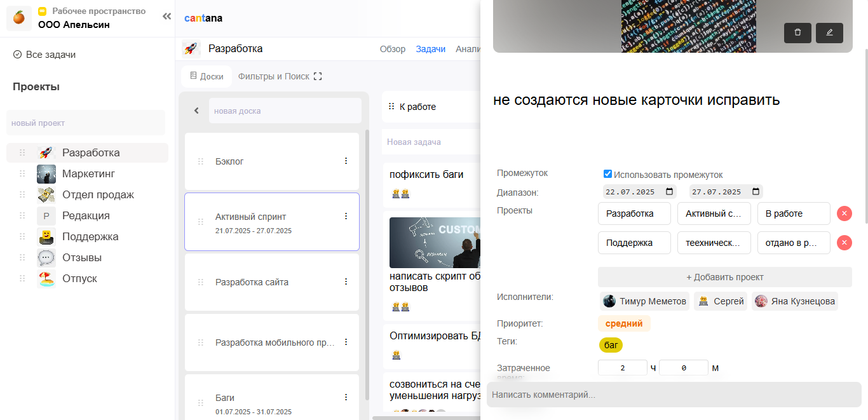868x420 pixels.
Task: Open the calendar icon beside date 22.07.2025
Action: pyautogui.click(x=669, y=191)
